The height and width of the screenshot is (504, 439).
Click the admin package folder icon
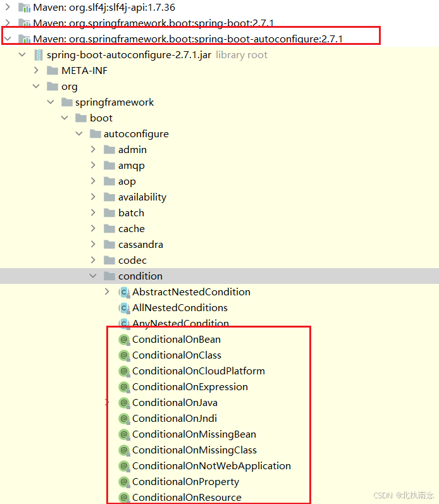pyautogui.click(x=109, y=150)
